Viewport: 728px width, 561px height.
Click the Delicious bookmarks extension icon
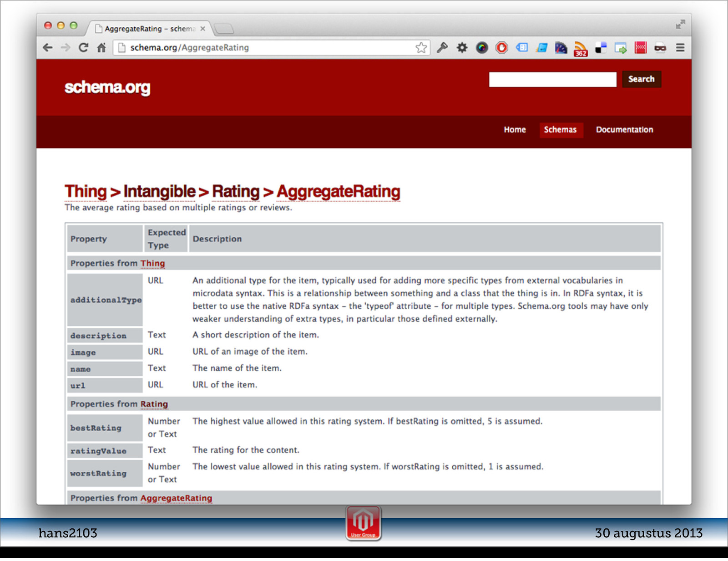click(601, 47)
